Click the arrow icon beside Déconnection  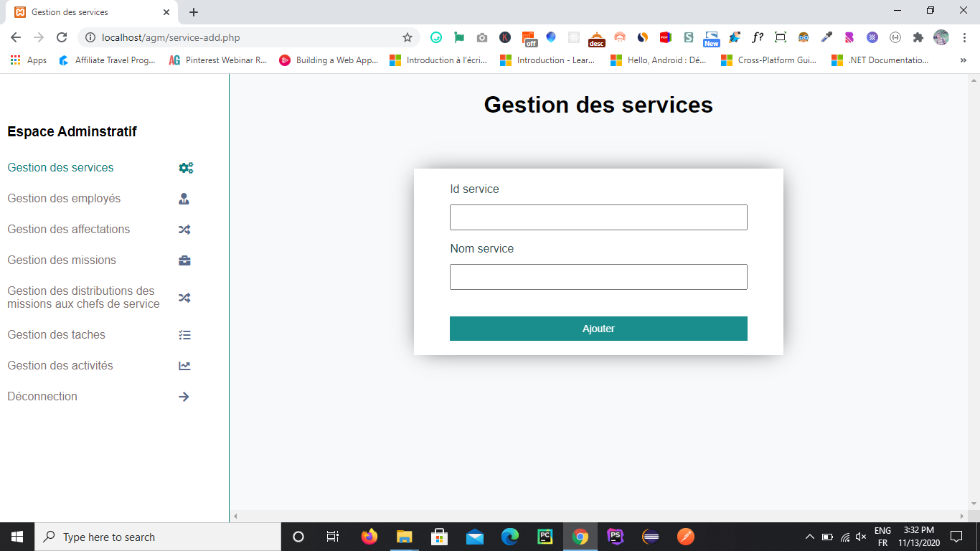point(184,397)
